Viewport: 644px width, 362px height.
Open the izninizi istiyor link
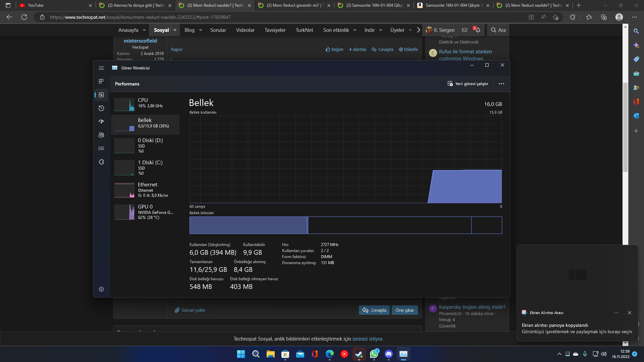[x=367, y=339]
